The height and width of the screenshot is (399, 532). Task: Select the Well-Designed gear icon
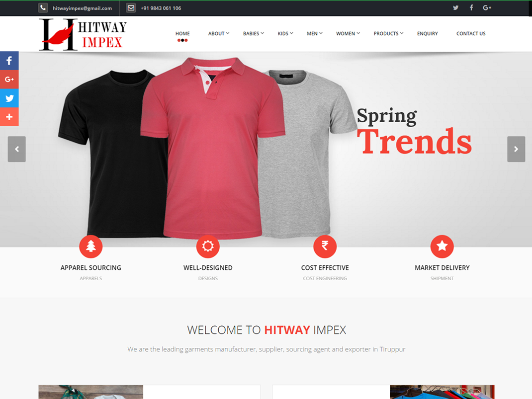pyautogui.click(x=208, y=246)
